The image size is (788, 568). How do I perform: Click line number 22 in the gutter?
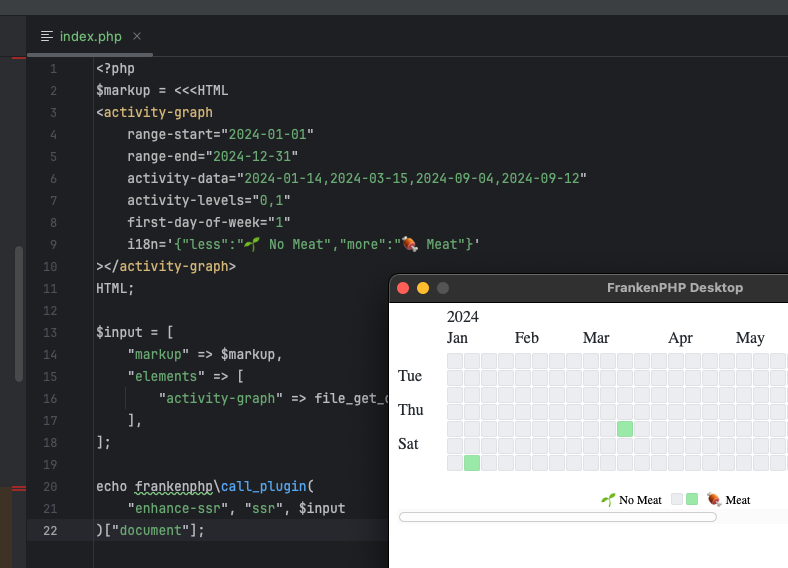50,530
